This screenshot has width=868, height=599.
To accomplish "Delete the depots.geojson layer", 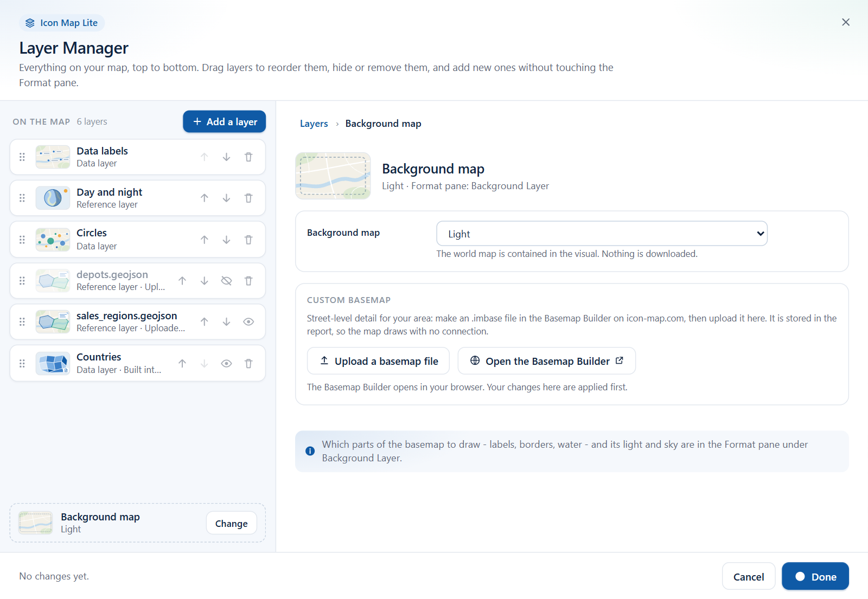I will click(x=248, y=281).
